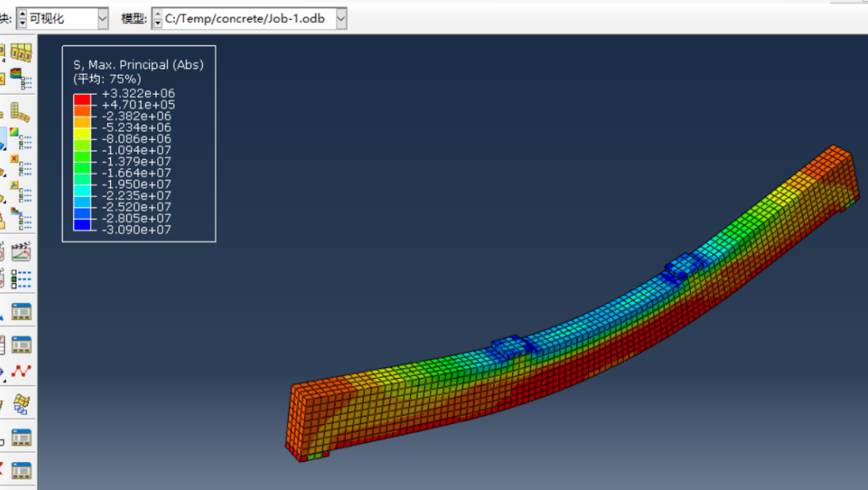Click the blue loading pad at beam's upper right
Viewport: 868px width, 490px height.
pyautogui.click(x=685, y=266)
